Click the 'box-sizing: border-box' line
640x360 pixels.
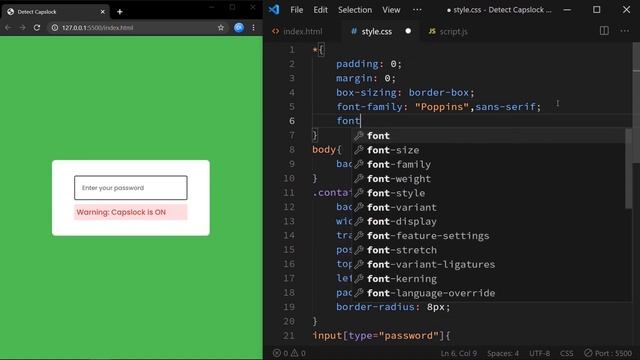(405, 92)
